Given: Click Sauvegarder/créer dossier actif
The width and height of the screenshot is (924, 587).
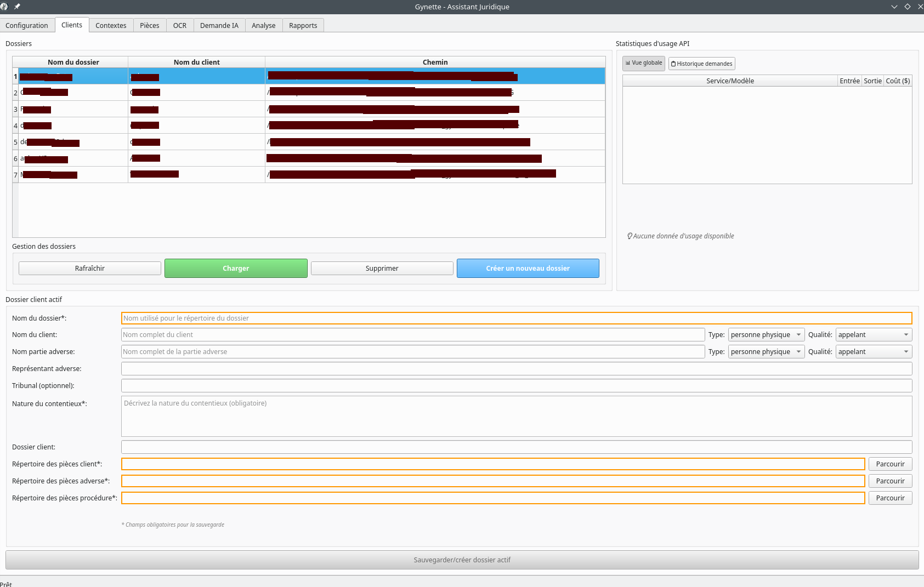Looking at the screenshot, I should pyautogui.click(x=462, y=560).
